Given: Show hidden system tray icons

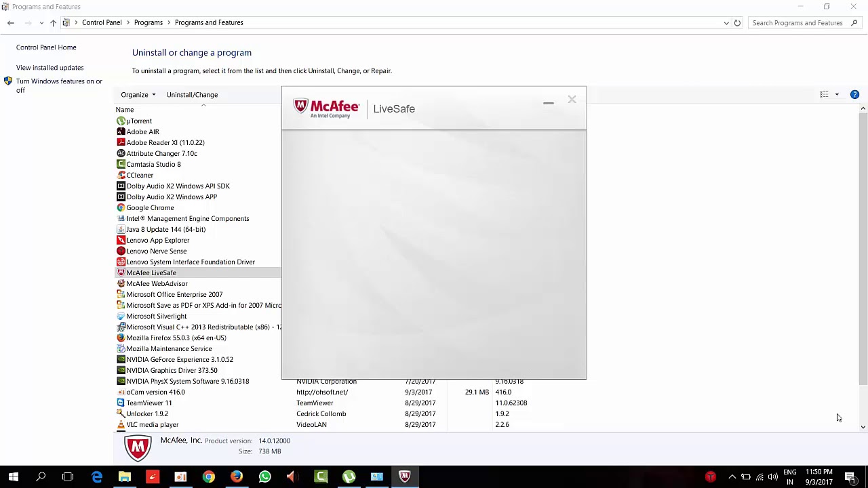Looking at the screenshot, I should [732, 476].
